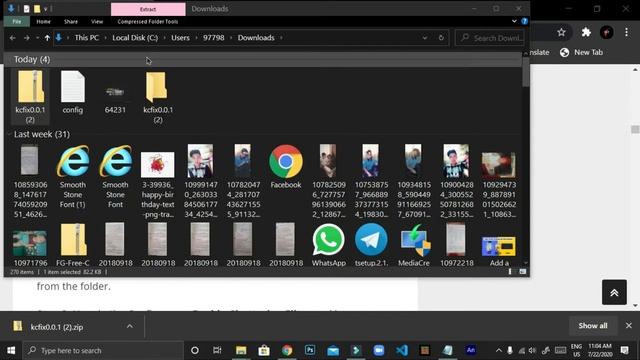Open the Windows Start menu
This screenshot has height=360, width=640.
(11, 350)
